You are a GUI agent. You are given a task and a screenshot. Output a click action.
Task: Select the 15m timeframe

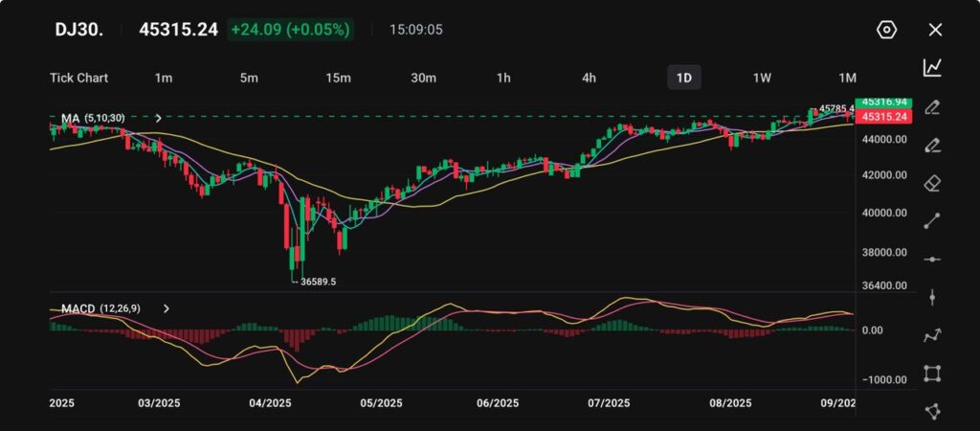338,78
